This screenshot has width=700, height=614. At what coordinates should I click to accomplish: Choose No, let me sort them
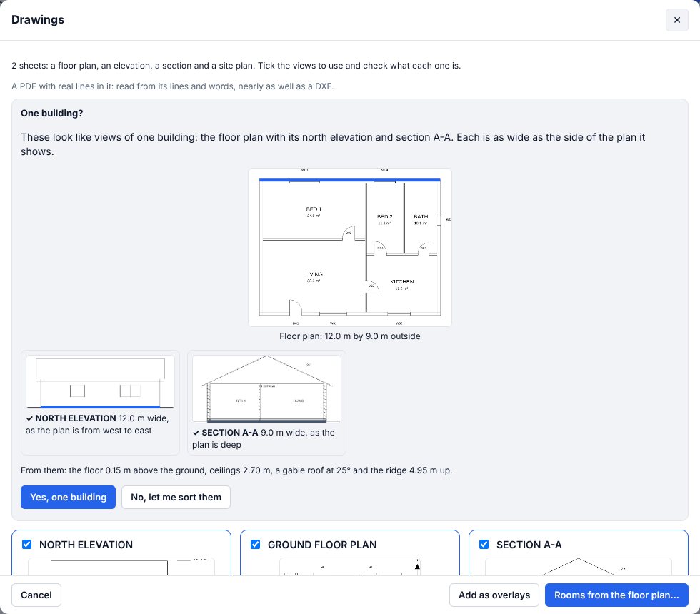176,497
